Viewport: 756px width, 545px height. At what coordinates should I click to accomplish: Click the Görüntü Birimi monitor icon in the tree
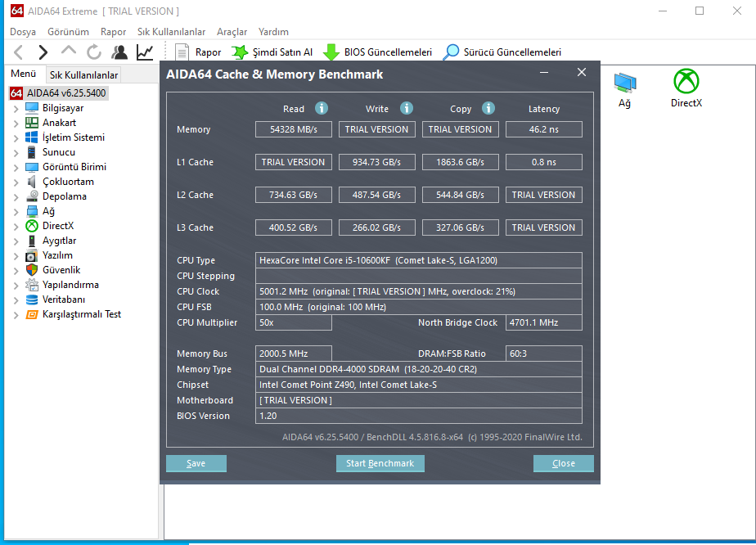(x=32, y=167)
